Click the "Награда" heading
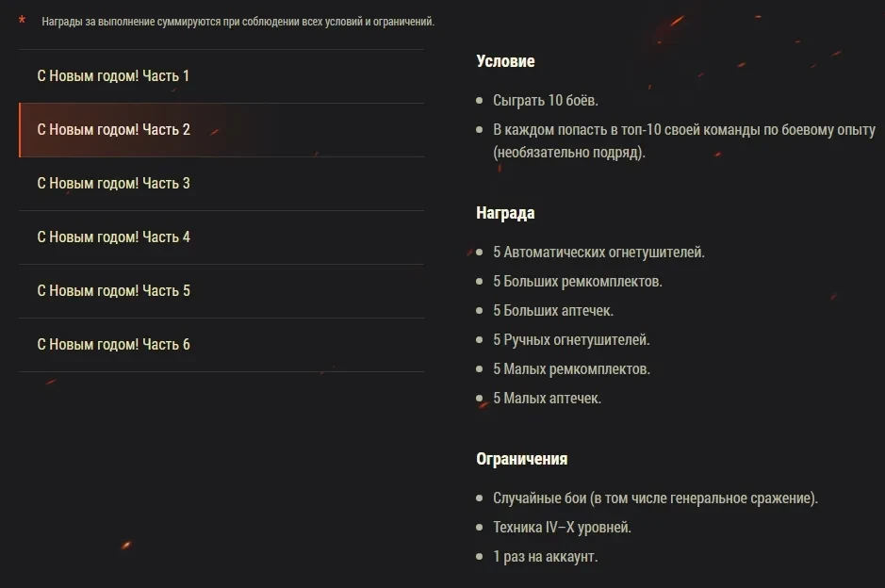 tap(505, 213)
